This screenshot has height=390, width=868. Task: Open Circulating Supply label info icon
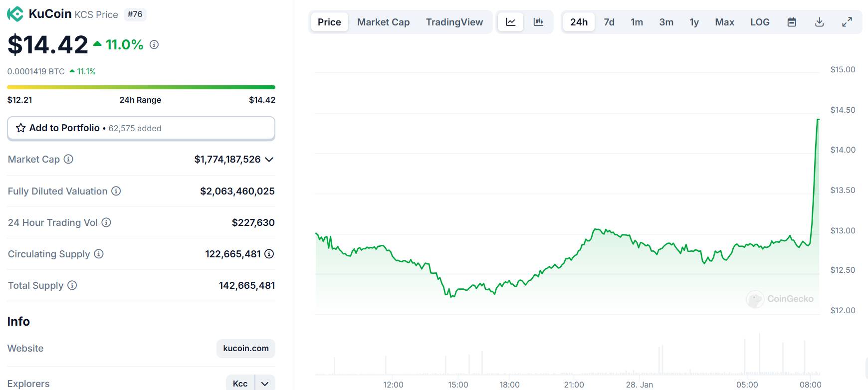(x=99, y=254)
